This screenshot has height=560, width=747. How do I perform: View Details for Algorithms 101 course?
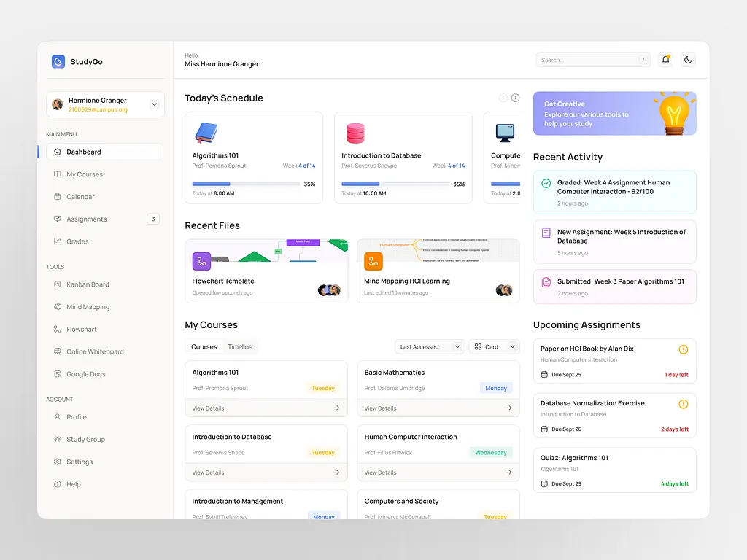(x=266, y=408)
